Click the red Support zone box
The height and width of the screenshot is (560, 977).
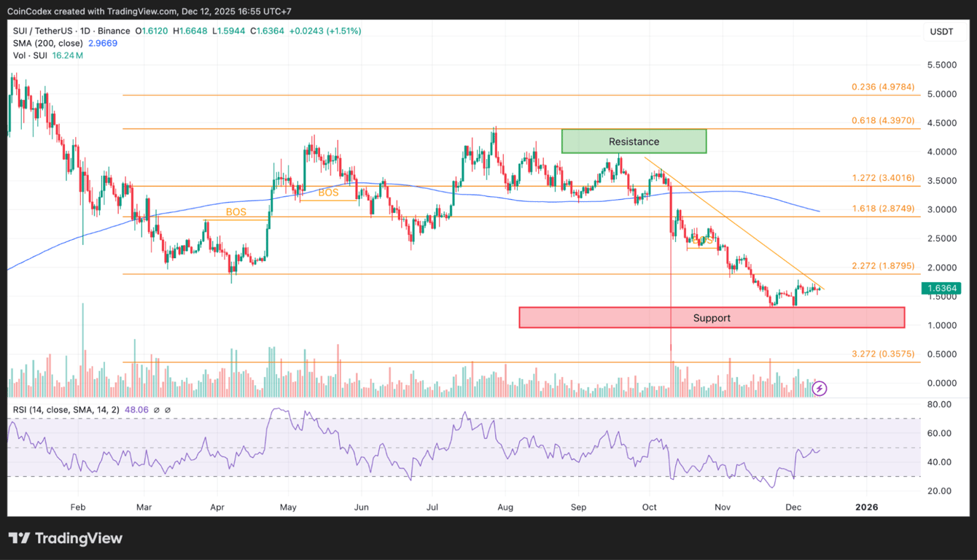[711, 317]
